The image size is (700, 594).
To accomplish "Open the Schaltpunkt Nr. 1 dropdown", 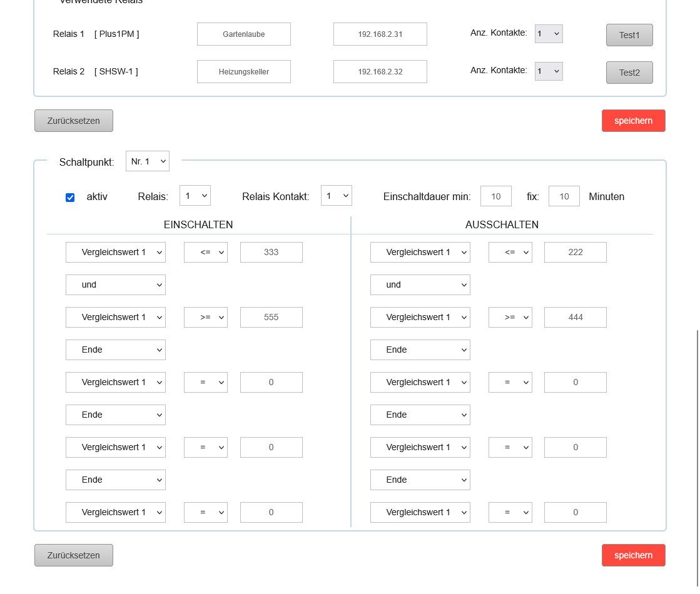I will 147,161.
